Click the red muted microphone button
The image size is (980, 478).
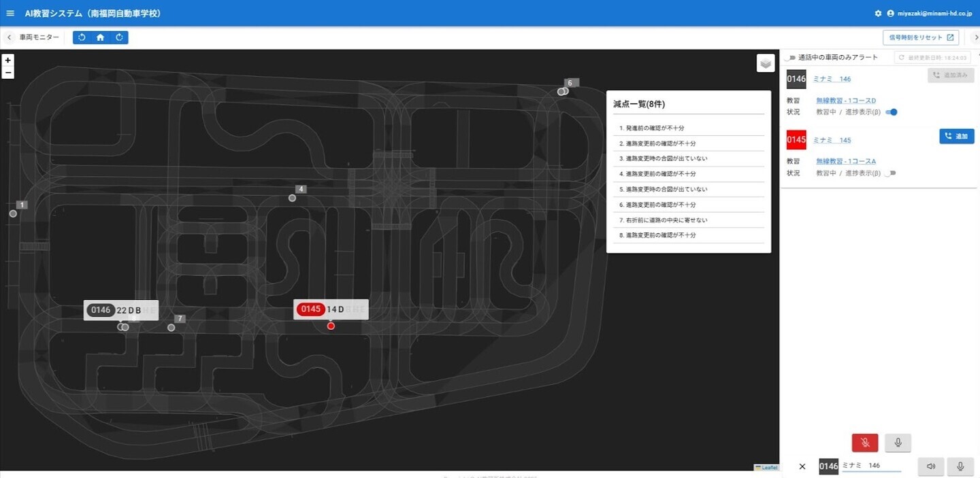pyautogui.click(x=864, y=443)
